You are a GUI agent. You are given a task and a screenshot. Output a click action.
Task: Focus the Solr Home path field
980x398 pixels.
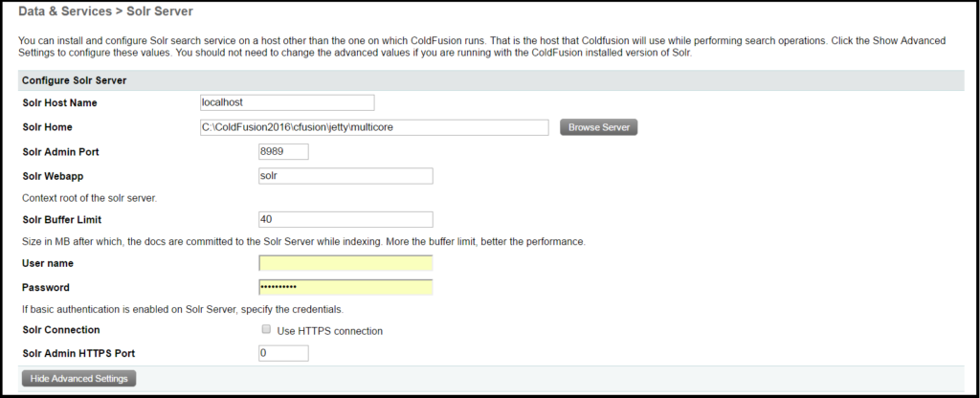374,127
